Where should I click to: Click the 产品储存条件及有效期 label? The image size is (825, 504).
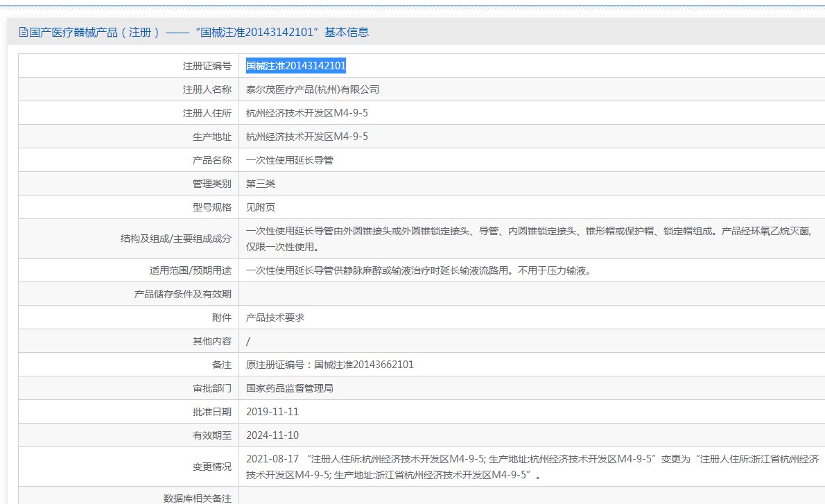pyautogui.click(x=182, y=294)
